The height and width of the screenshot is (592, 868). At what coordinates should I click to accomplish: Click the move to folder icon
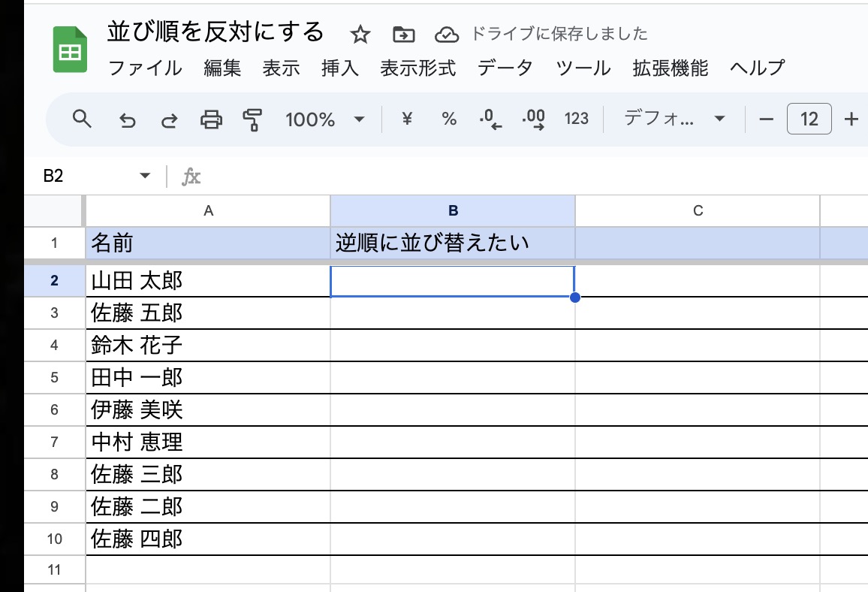tap(403, 34)
